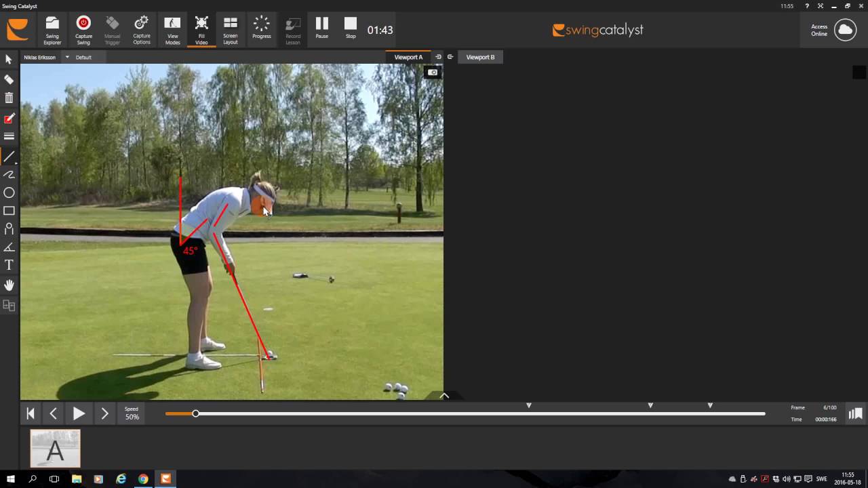Open the red drawing color picker
This screenshot has height=488, width=868.
click(x=9, y=119)
